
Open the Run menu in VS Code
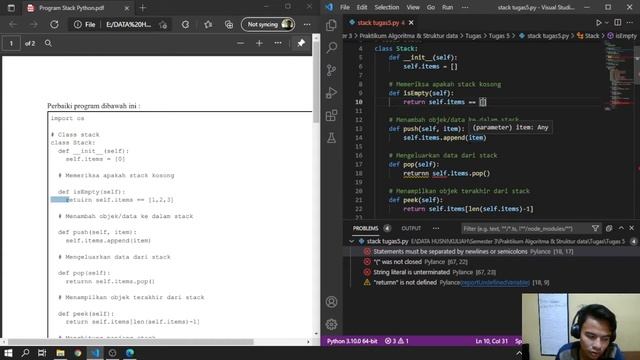(447, 7)
